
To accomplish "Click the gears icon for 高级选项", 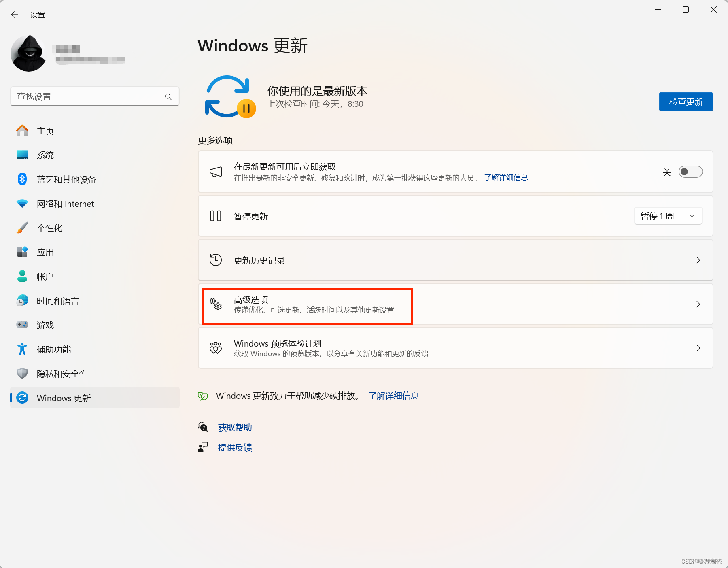I will [216, 304].
